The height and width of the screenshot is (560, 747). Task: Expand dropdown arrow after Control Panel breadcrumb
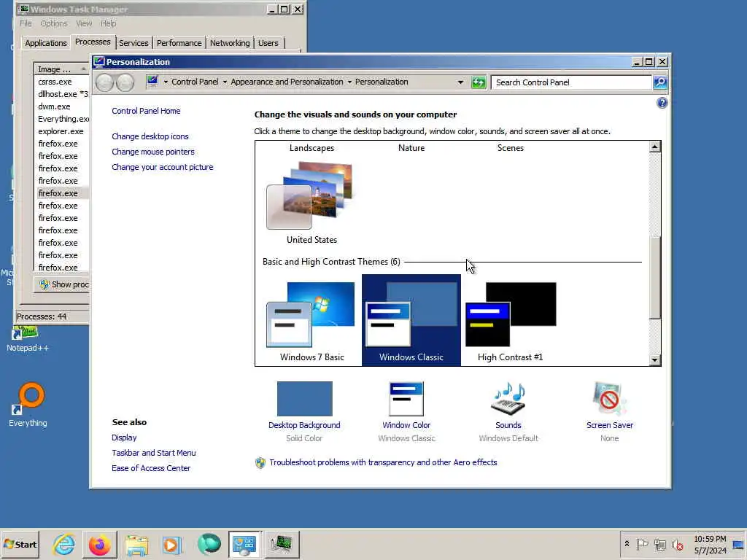coord(225,82)
